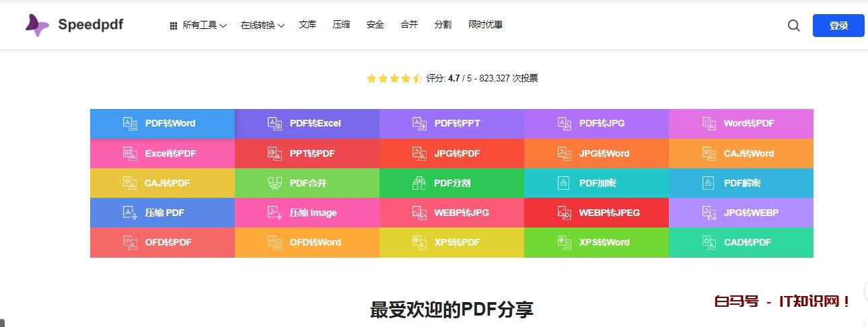The image size is (868, 327).
Task: Click the CAD转PDF tile icon
Action: (x=709, y=242)
